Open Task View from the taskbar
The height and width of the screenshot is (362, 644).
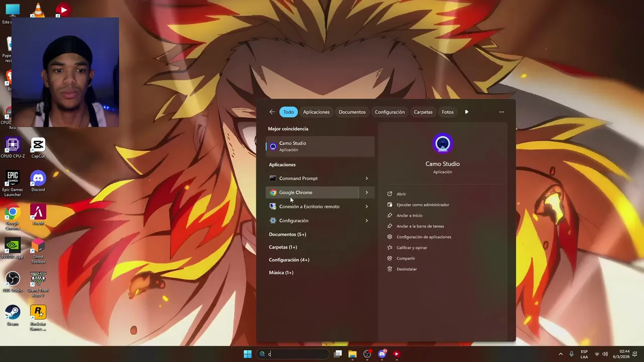[x=338, y=354]
